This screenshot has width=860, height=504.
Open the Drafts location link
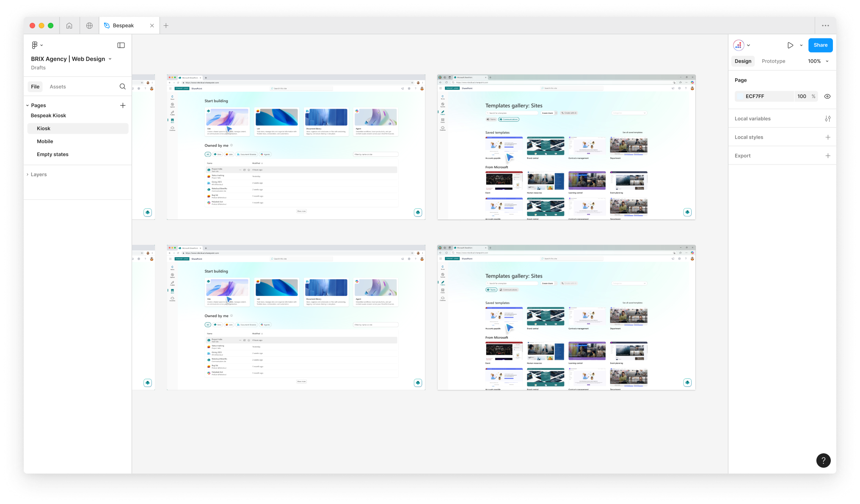pos(38,67)
